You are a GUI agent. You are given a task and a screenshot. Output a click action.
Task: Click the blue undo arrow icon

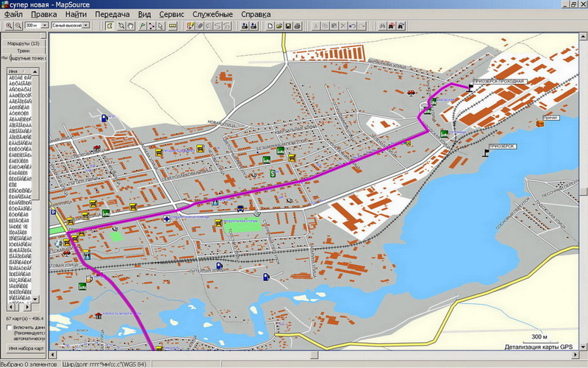click(352, 26)
